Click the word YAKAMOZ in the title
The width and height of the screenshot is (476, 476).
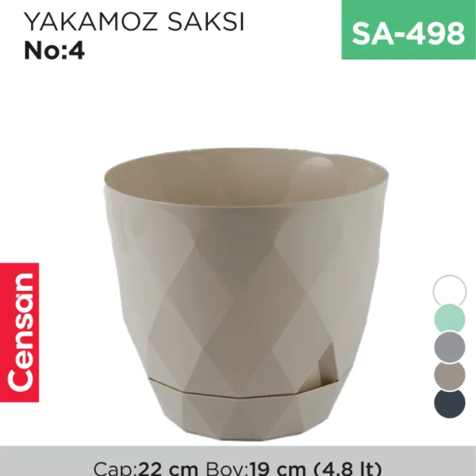tap(90, 22)
